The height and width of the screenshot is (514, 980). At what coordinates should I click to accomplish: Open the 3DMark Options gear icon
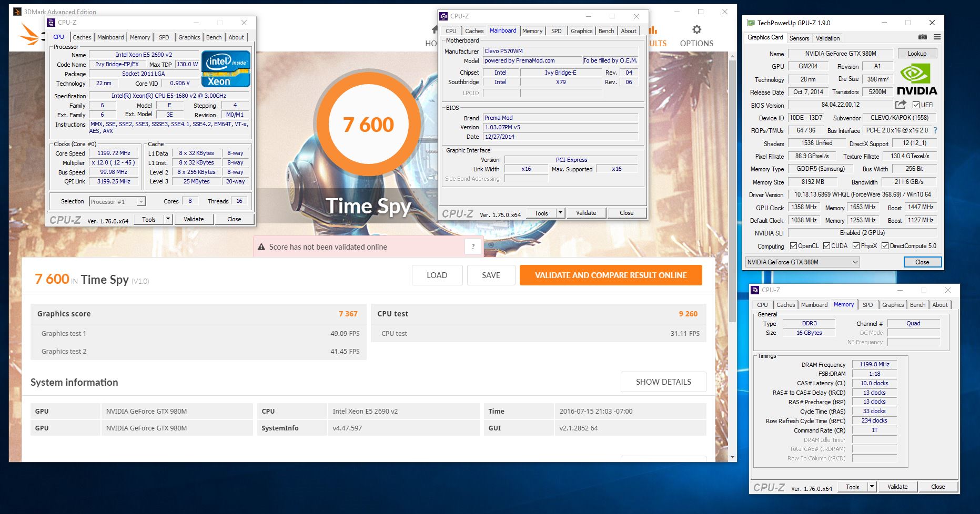click(696, 29)
